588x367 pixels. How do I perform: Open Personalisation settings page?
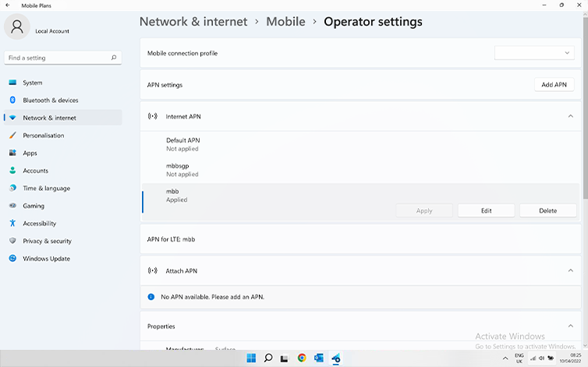44,136
